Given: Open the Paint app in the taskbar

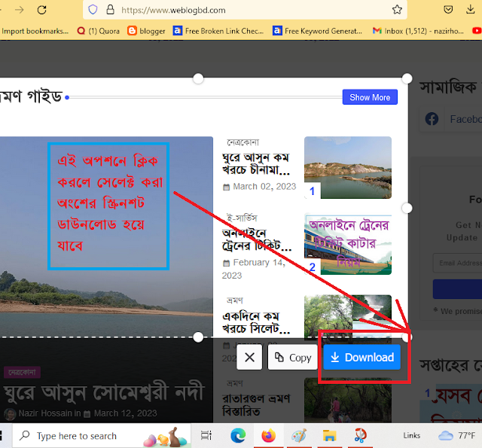Looking at the screenshot, I should pyautogui.click(x=299, y=435).
